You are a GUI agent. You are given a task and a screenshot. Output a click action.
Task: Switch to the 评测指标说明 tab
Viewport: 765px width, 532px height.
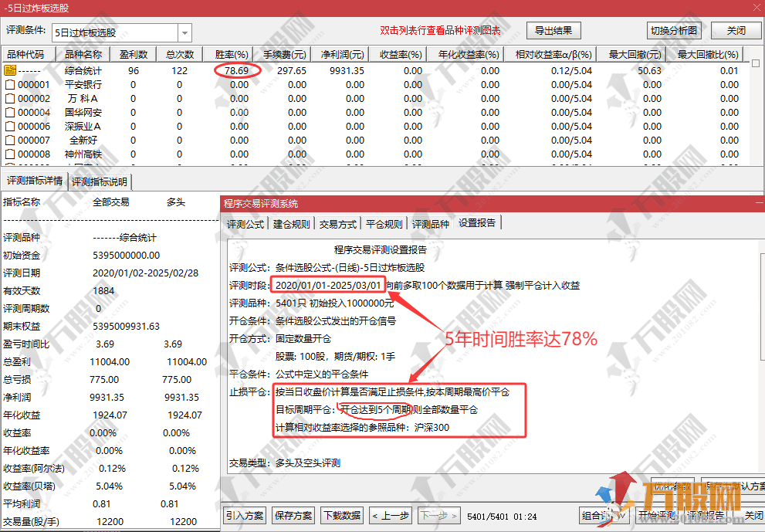101,182
